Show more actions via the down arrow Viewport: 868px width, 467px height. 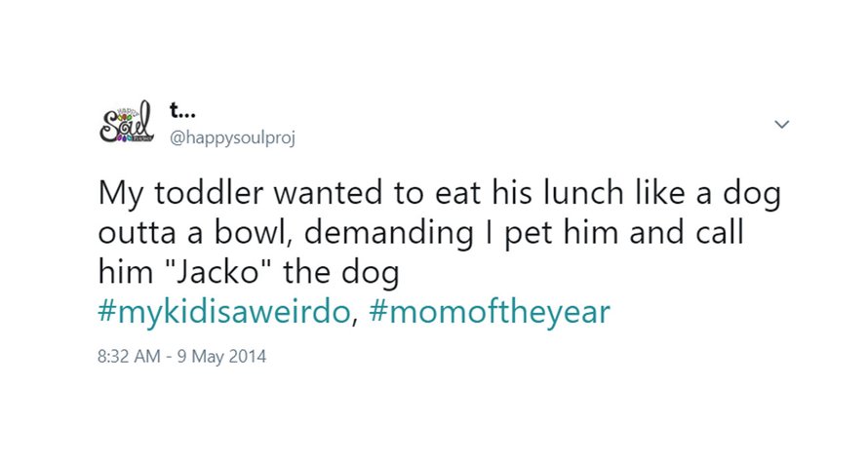pos(781,125)
